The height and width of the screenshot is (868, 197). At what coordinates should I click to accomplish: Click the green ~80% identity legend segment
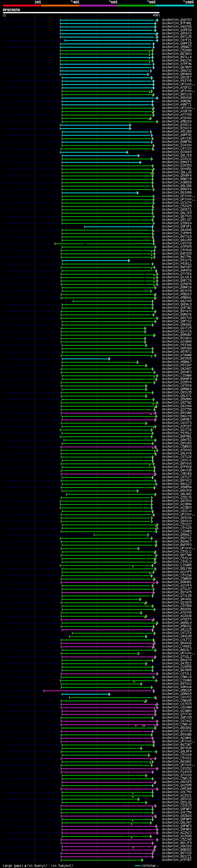(137, 6)
